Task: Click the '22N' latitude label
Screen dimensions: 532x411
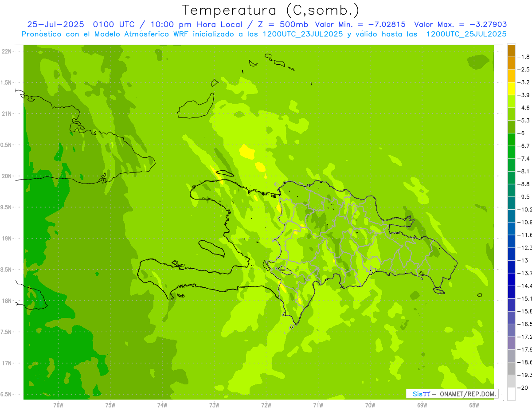Action: click(x=6, y=51)
